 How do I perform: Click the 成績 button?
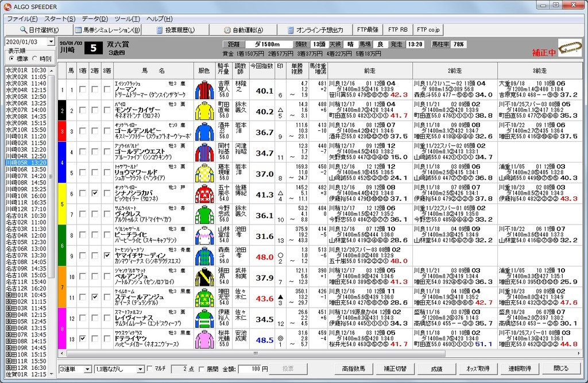(x=436, y=369)
